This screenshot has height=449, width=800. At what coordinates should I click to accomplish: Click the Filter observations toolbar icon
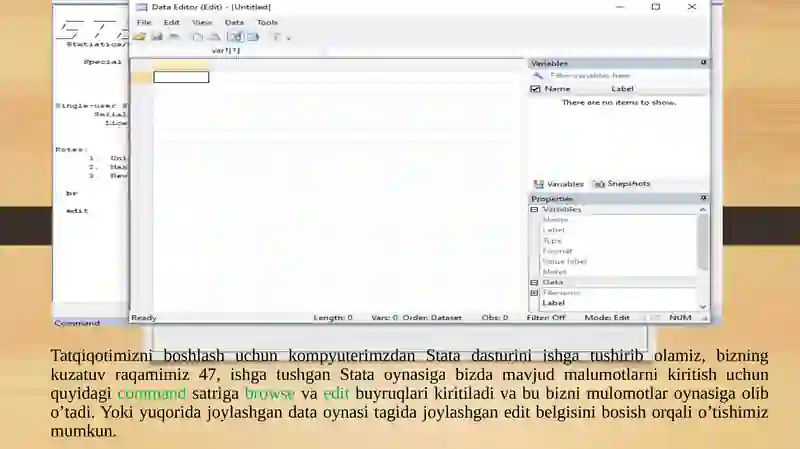(278, 37)
